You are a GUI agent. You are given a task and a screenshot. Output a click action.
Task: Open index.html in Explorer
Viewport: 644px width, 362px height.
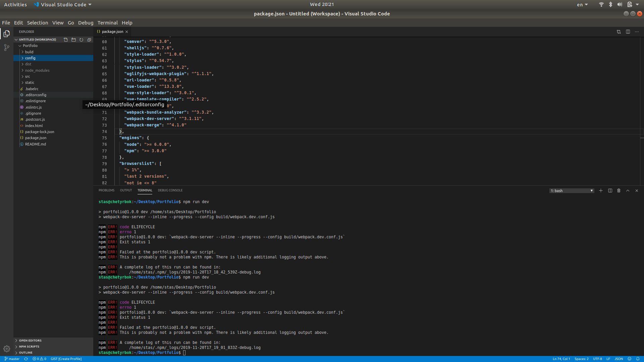pos(53,126)
